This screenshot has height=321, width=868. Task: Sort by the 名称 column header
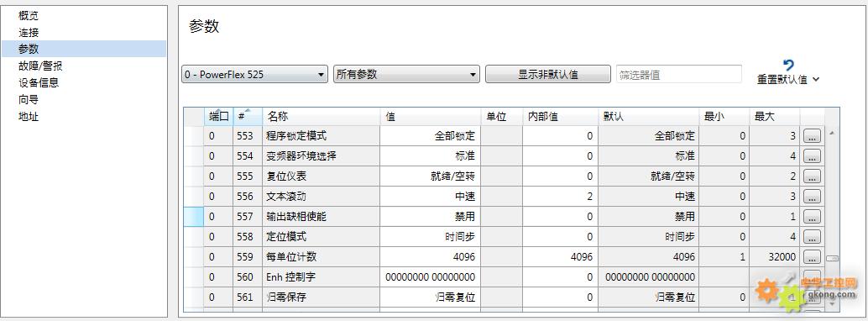pos(321,117)
